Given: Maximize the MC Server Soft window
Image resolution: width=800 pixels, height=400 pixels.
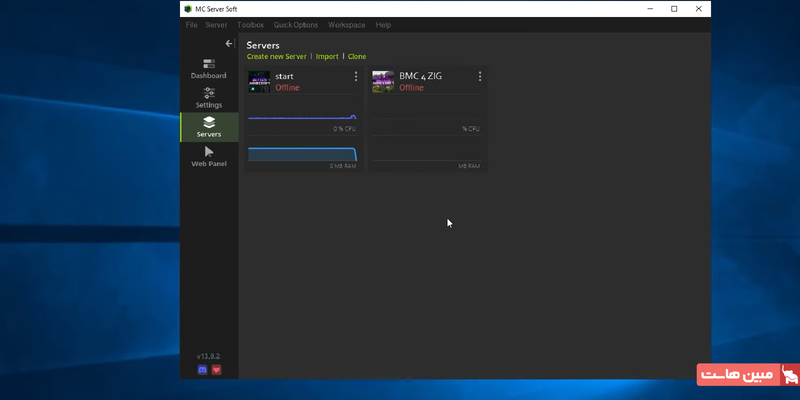Looking at the screenshot, I should (x=674, y=9).
